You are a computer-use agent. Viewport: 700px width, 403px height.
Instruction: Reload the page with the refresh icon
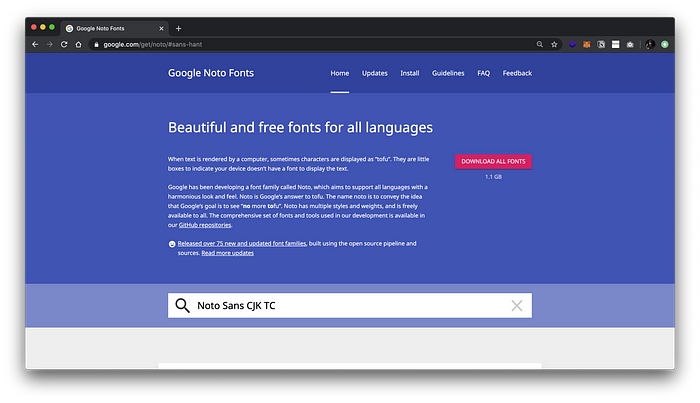click(64, 44)
